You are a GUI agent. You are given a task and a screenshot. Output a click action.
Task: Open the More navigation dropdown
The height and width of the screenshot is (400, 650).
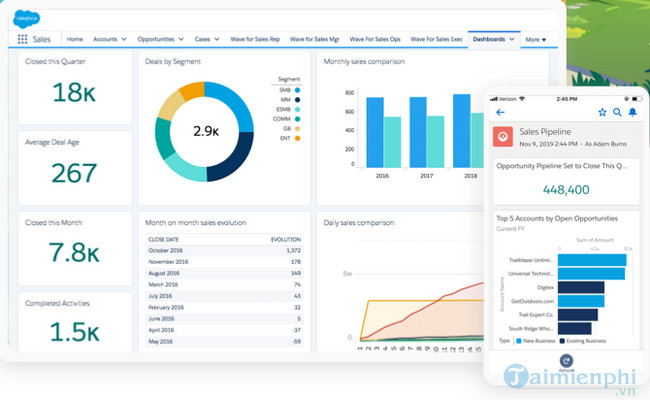(536, 40)
